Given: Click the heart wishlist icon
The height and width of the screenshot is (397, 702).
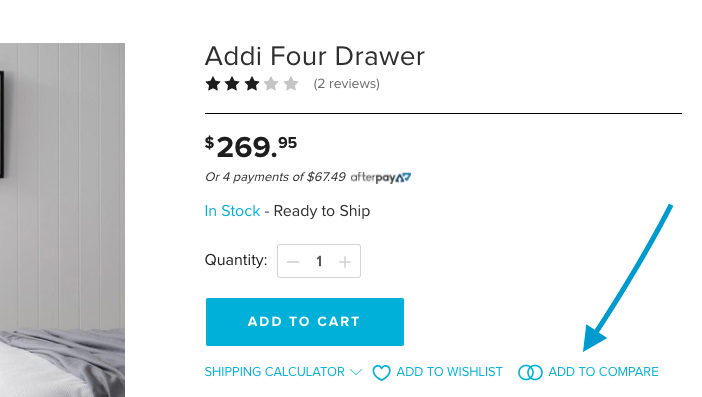Looking at the screenshot, I should (381, 372).
